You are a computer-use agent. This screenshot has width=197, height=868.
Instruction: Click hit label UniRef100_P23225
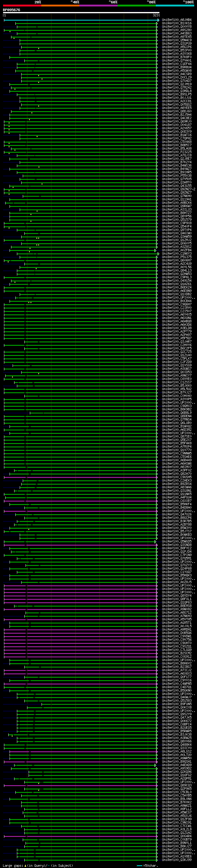[x=177, y=152]
